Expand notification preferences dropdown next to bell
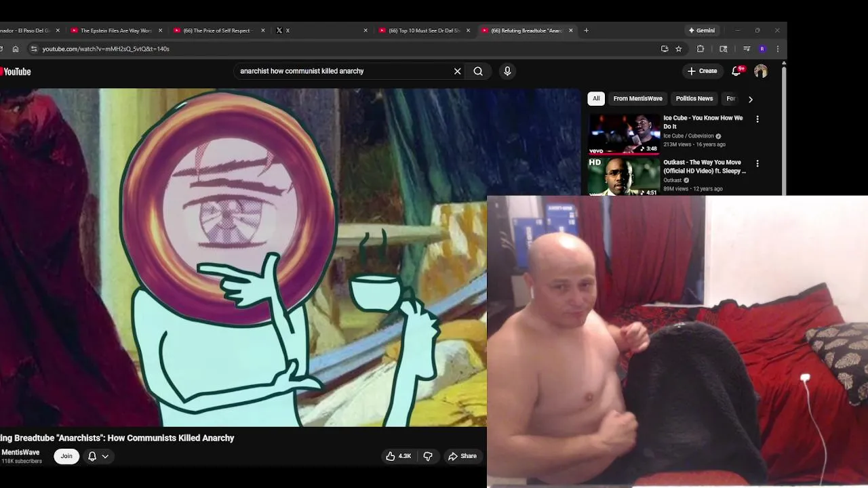 pyautogui.click(x=105, y=456)
